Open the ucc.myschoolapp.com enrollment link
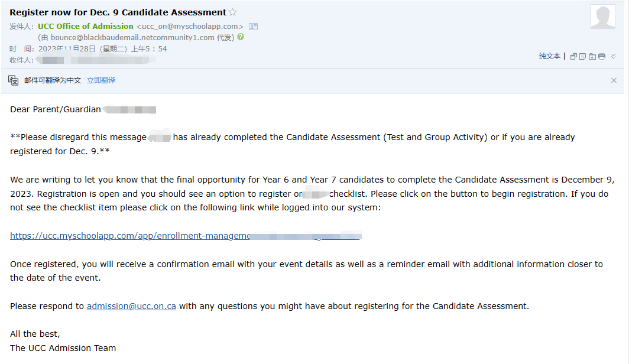This screenshot has width=629, height=364. tap(186, 236)
